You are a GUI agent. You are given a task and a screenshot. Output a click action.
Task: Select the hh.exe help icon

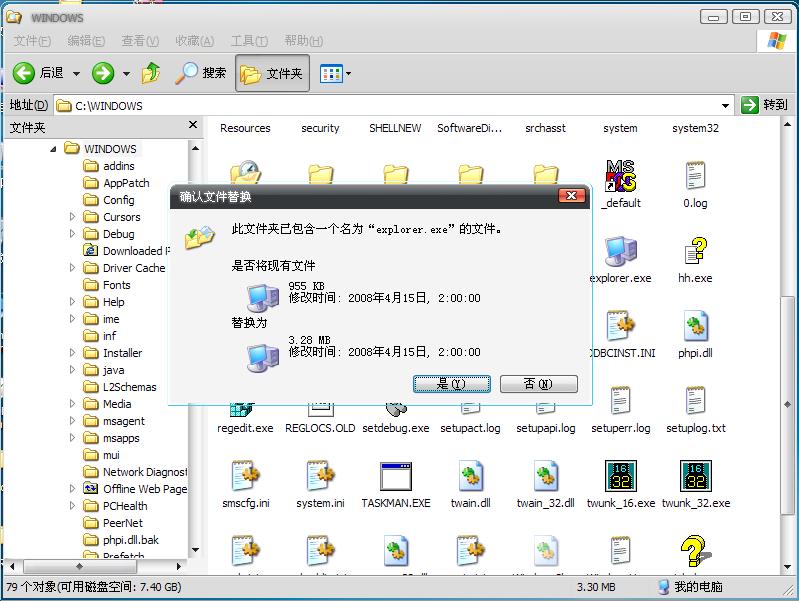tap(695, 251)
